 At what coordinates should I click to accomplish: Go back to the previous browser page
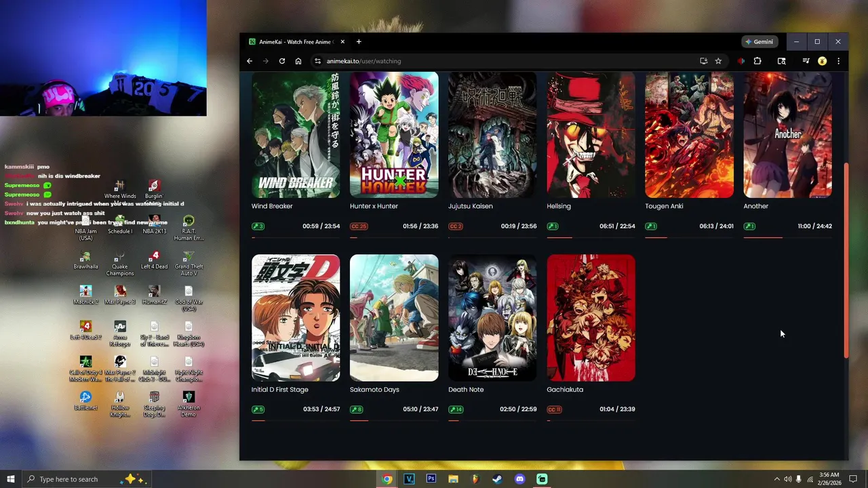tap(250, 61)
